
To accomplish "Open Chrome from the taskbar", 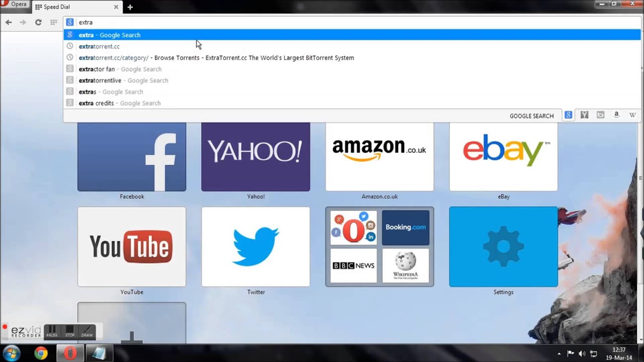I will pyautogui.click(x=41, y=353).
